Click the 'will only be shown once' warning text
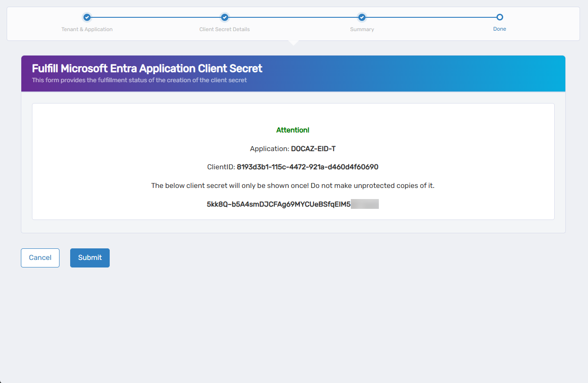 click(x=293, y=186)
